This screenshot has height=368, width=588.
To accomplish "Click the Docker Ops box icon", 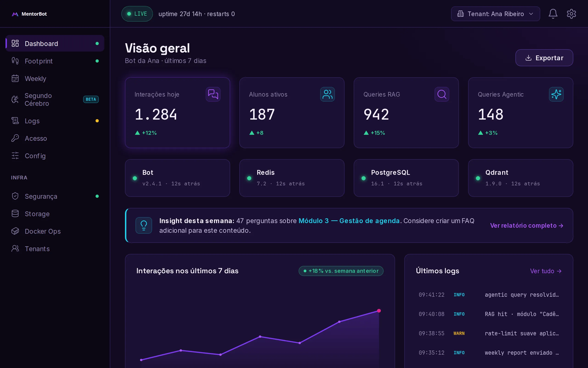I will click(x=15, y=231).
